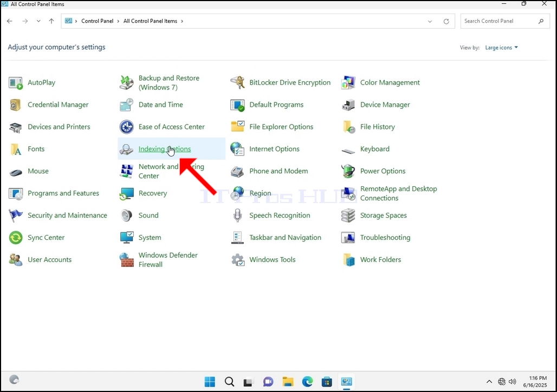Open the green Sync Center icon
This screenshot has height=392, width=557.
(15, 238)
